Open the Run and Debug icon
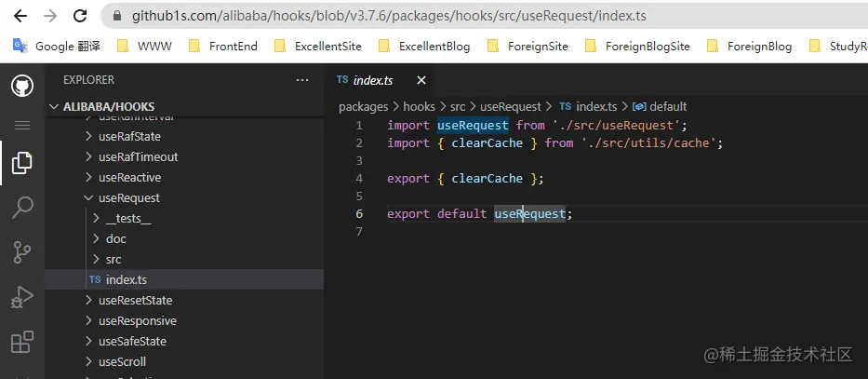This screenshot has height=379, width=868. [22, 297]
